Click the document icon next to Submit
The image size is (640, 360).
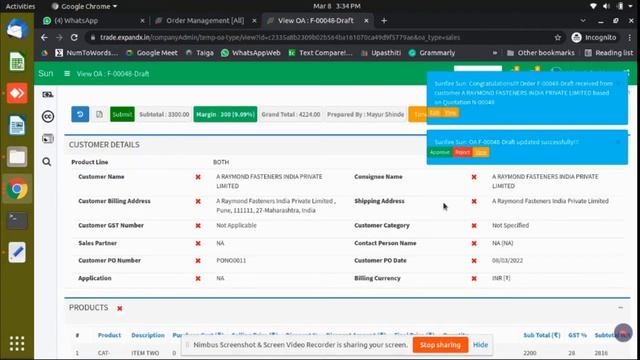99,114
